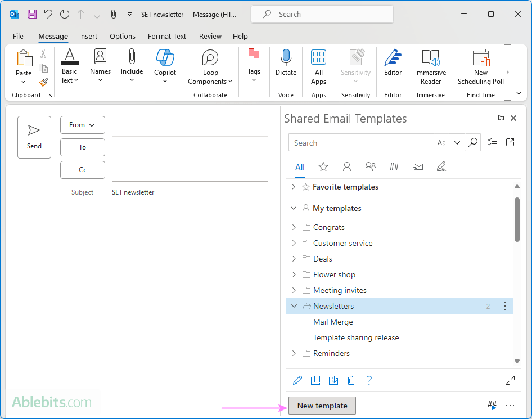Open the Tags icon in ribbon
532x419 pixels.
pos(254,62)
